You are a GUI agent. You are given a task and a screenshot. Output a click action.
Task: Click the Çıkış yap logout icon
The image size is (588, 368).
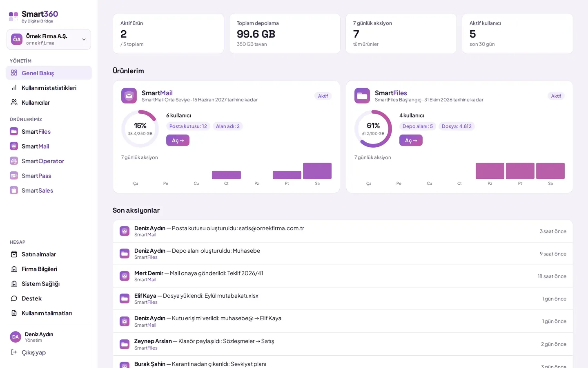point(14,352)
